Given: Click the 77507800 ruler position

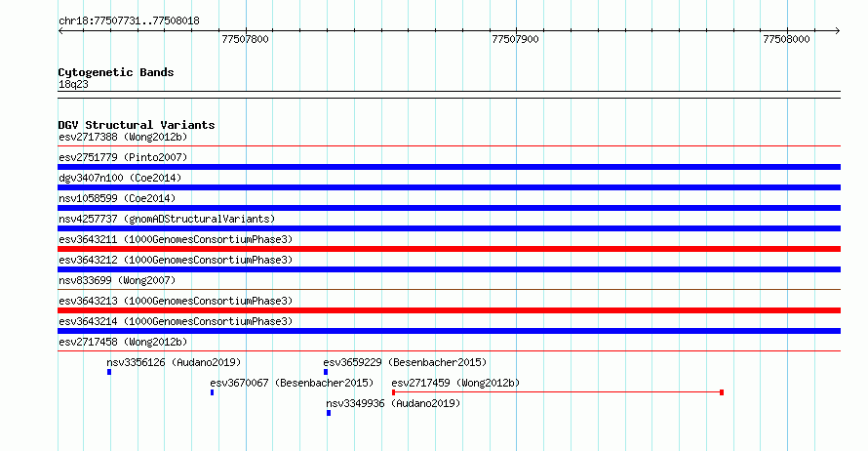Looking at the screenshot, I should 245,39.
